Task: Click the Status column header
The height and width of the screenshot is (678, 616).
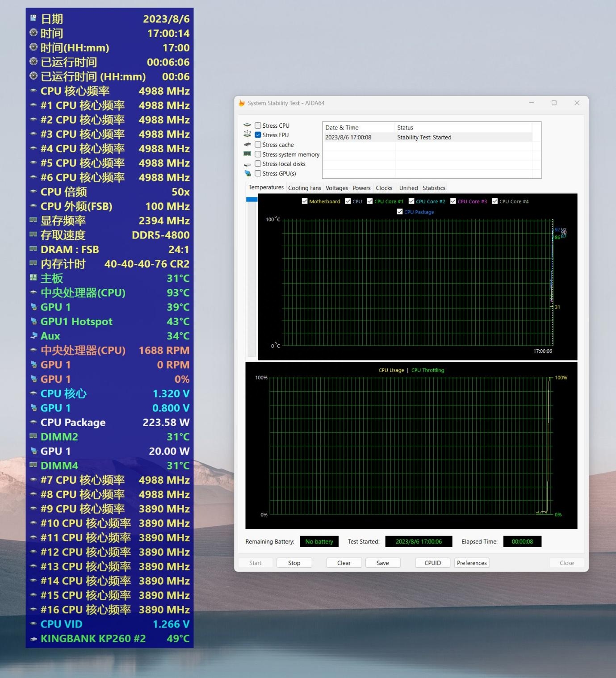Action: click(x=463, y=128)
